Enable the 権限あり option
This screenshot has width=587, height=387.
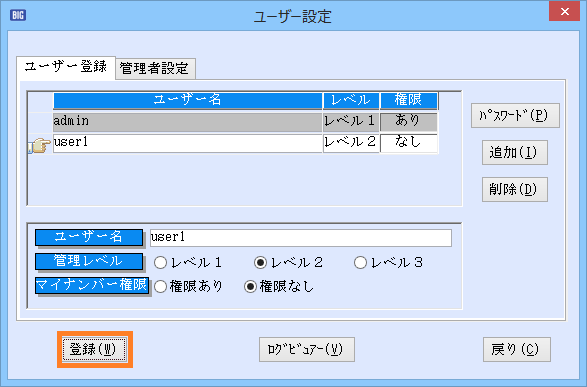point(188,287)
